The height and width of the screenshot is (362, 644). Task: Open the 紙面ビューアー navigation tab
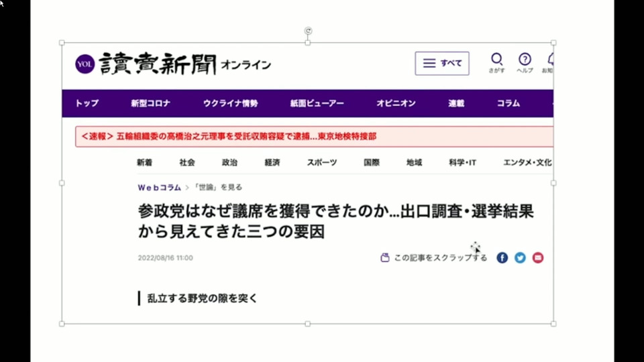(317, 103)
